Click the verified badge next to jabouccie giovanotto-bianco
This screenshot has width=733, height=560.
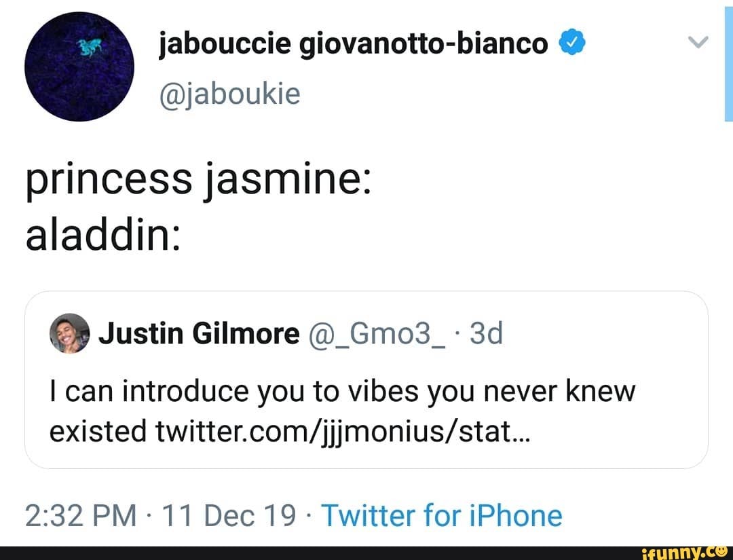click(572, 41)
